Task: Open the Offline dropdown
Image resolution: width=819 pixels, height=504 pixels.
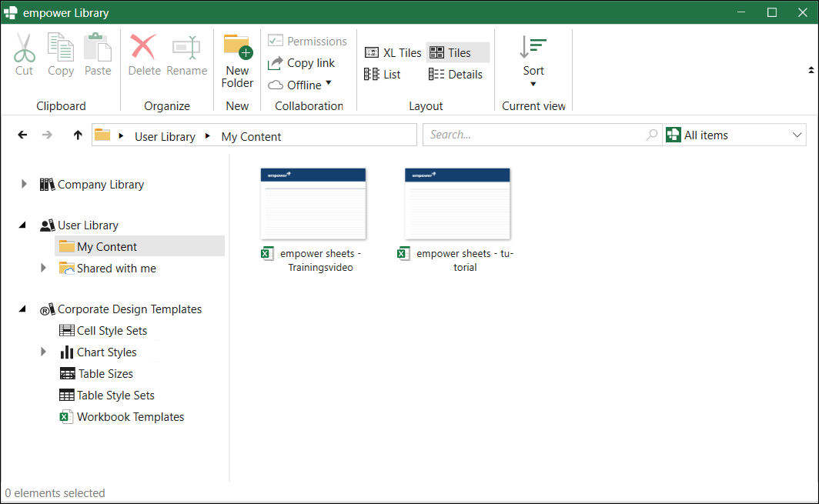Action: pyautogui.click(x=300, y=85)
